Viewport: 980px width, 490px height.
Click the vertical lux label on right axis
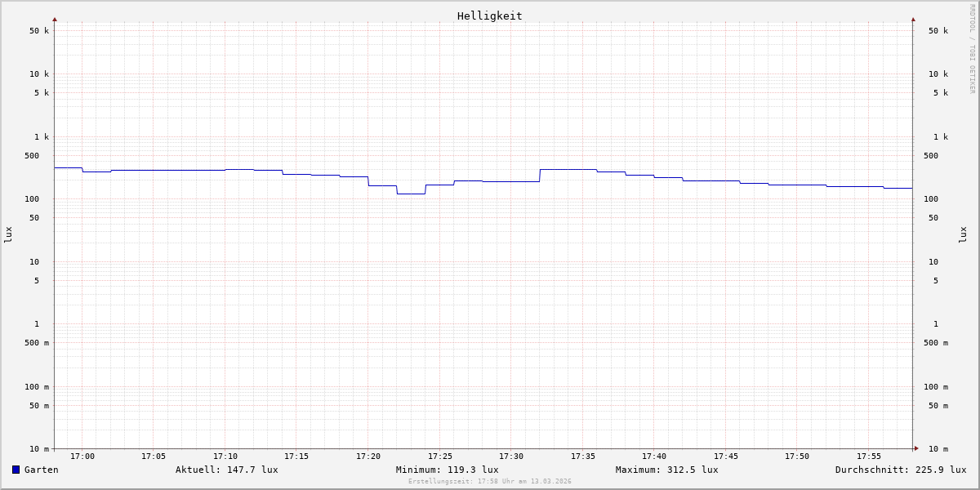963,234
